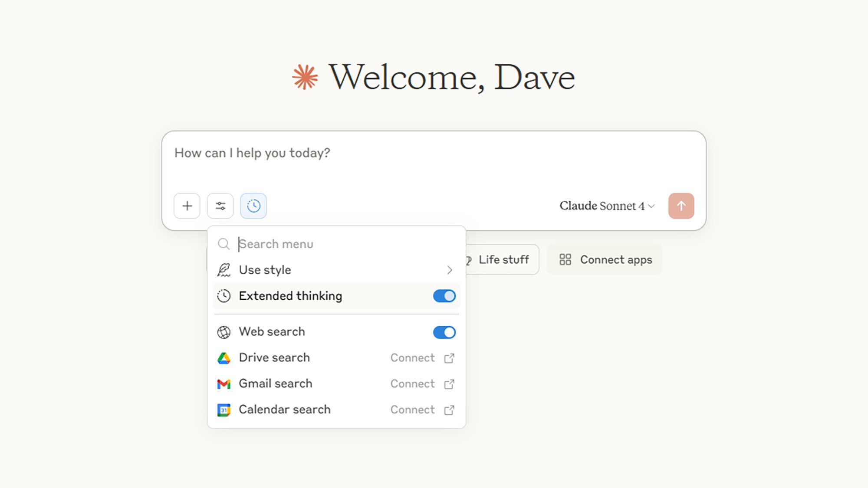Click the Google Drive icon
The width and height of the screenshot is (868, 488).
(224, 358)
